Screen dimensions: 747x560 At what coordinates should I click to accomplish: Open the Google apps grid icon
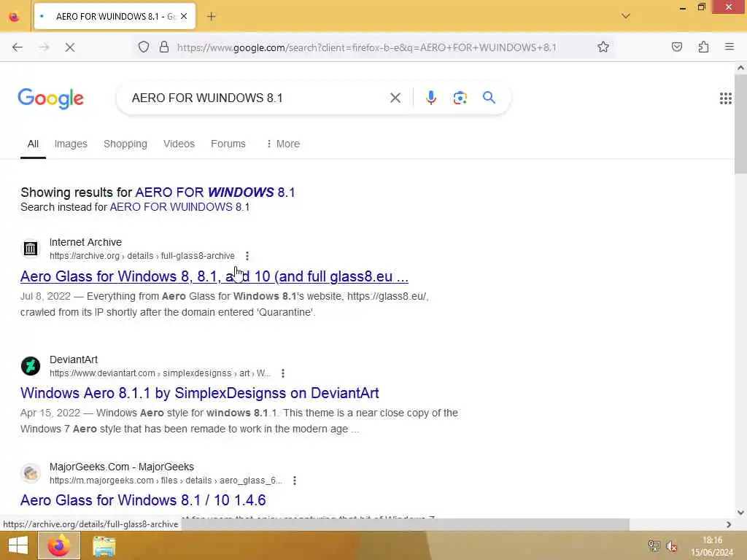pos(726,98)
